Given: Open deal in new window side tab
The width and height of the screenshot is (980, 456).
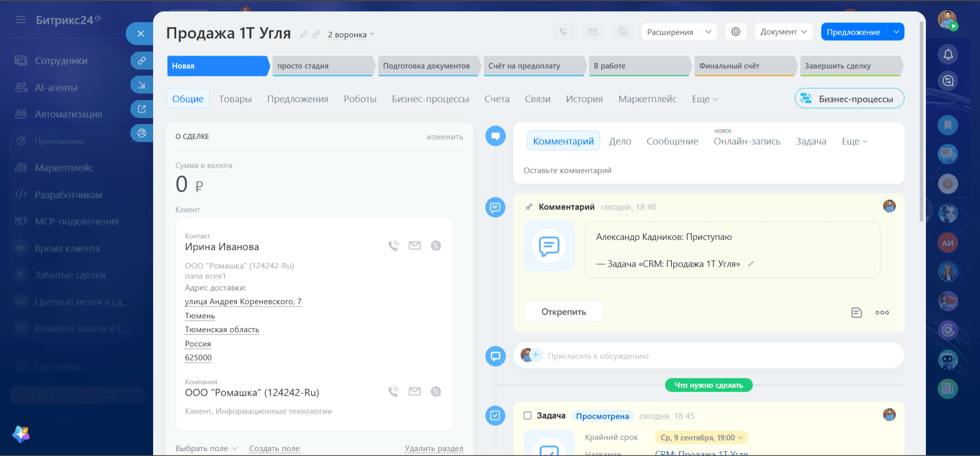Looking at the screenshot, I should (x=142, y=109).
